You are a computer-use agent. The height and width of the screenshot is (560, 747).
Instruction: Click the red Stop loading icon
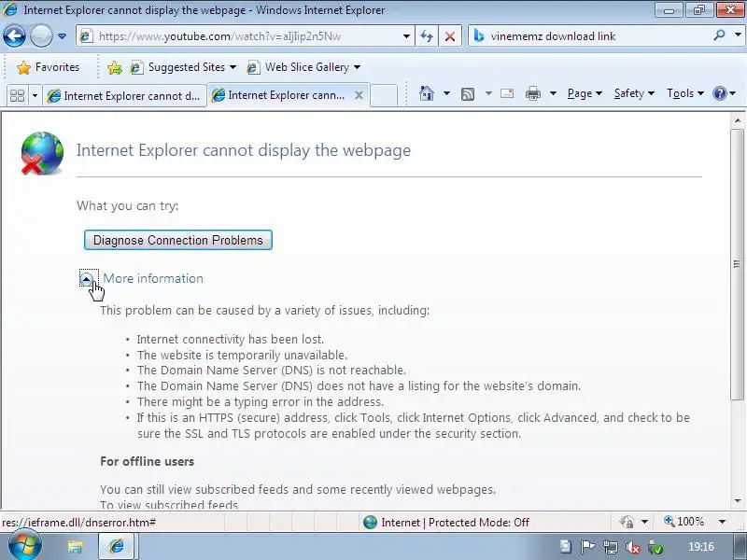450,36
